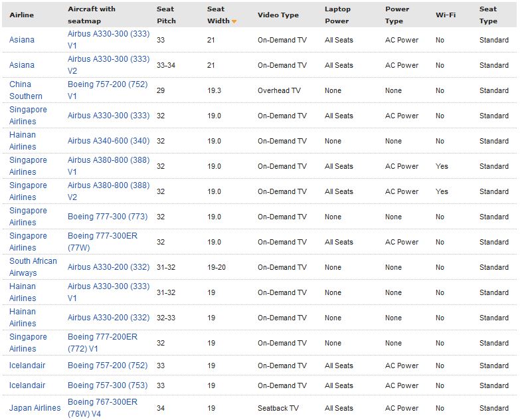Viewport: 520px width, 420px height.
Task: Open Boeing 777-300ER (77W) seatmap
Action: pos(102,241)
